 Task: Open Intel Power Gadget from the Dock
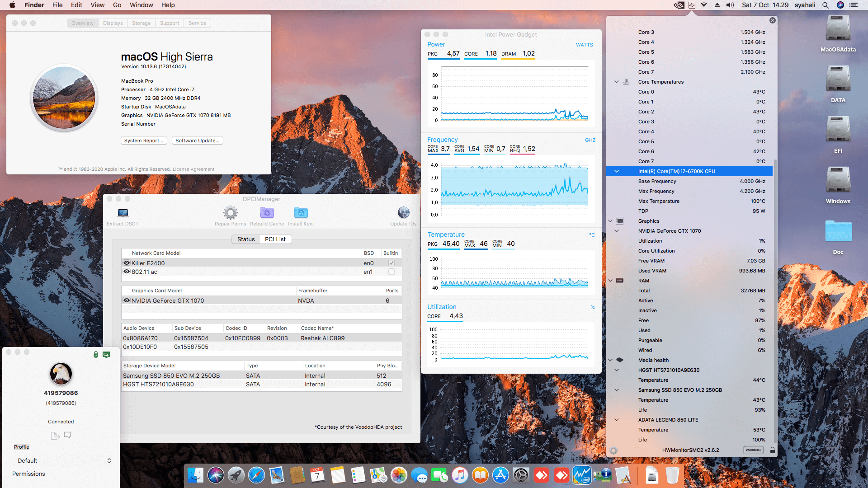tap(582, 475)
